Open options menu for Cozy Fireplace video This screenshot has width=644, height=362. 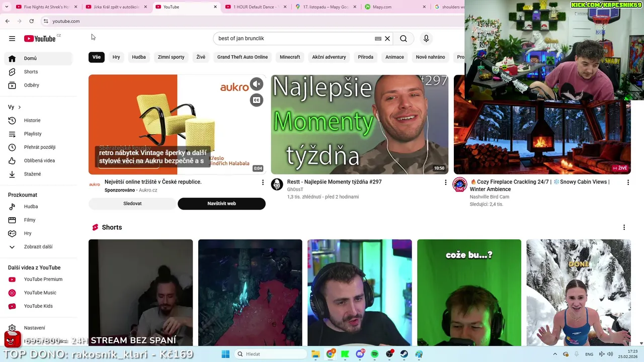[x=628, y=183]
